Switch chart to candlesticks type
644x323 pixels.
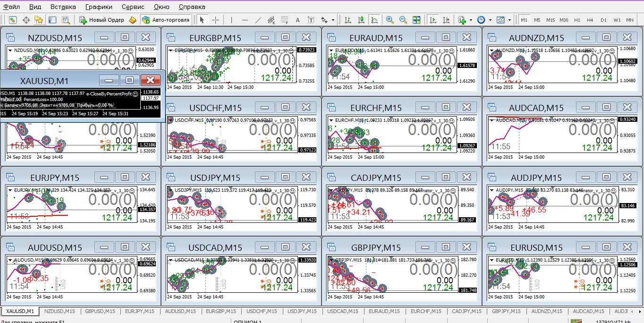pyautogui.click(x=361, y=20)
